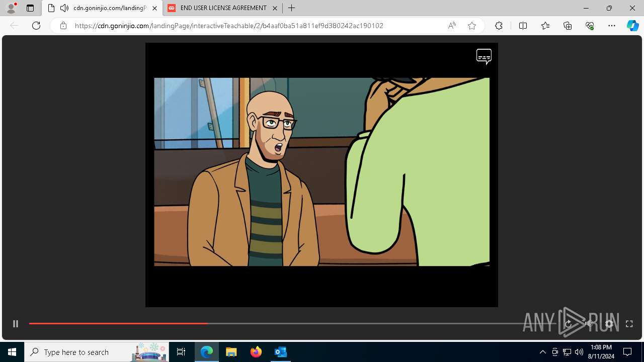This screenshot has height=362, width=644.
Task: View site information lock icon
Action: [63, 26]
